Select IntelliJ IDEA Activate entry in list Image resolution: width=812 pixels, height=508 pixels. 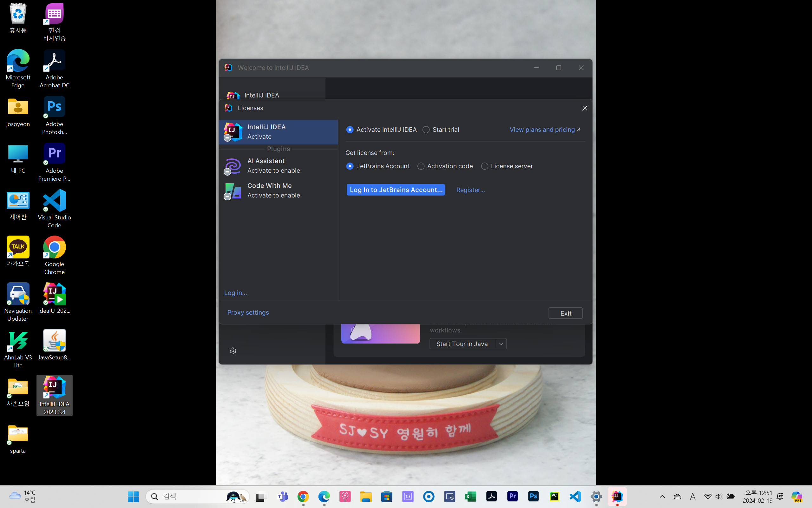pos(278,132)
